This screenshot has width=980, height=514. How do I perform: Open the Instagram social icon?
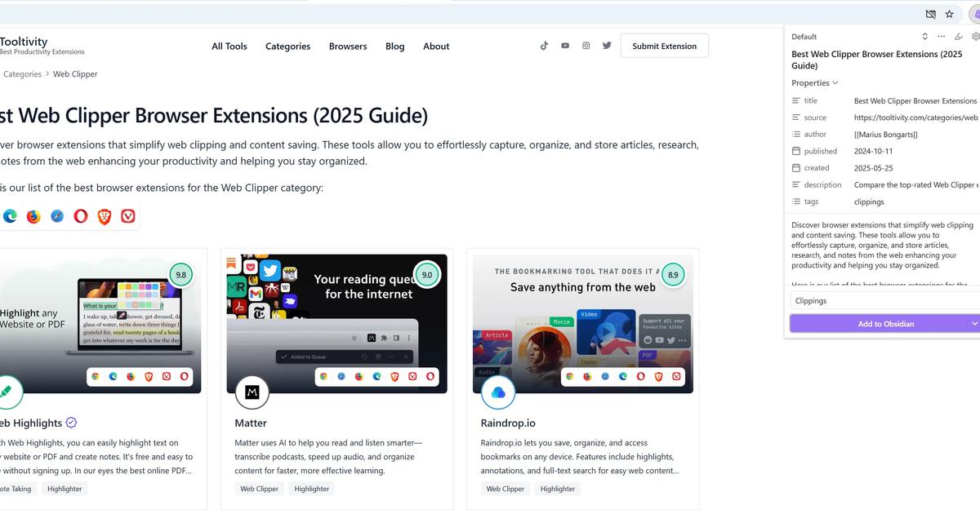pyautogui.click(x=586, y=46)
